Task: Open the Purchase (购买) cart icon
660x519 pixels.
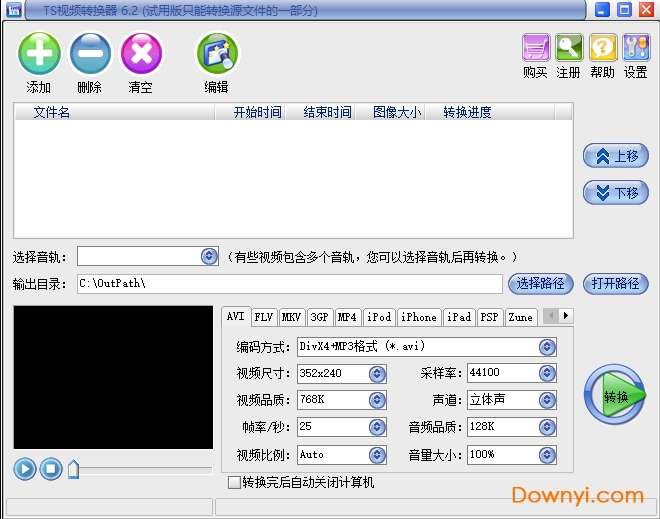Action: coord(535,47)
